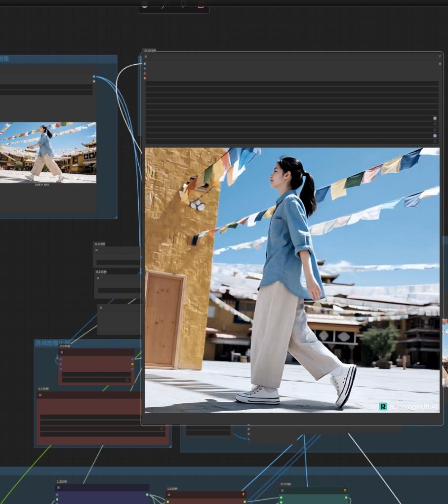448x504 pixels.
Task: Open the large preview image of the walking woman
Action: pyautogui.click(x=292, y=280)
